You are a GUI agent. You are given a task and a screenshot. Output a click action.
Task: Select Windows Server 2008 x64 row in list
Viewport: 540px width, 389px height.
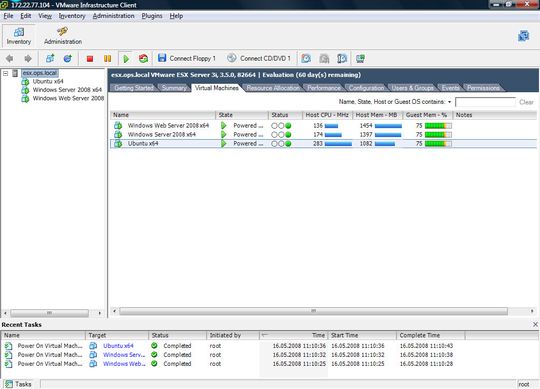(323, 135)
